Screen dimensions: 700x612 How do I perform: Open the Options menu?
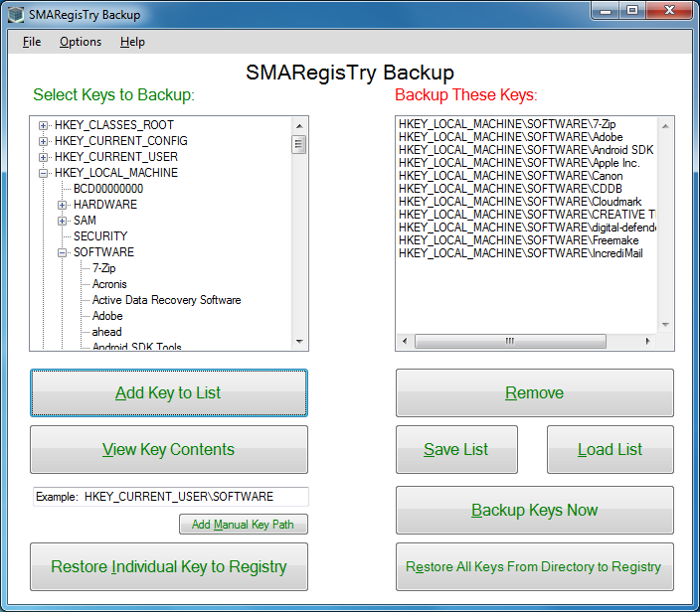80,42
